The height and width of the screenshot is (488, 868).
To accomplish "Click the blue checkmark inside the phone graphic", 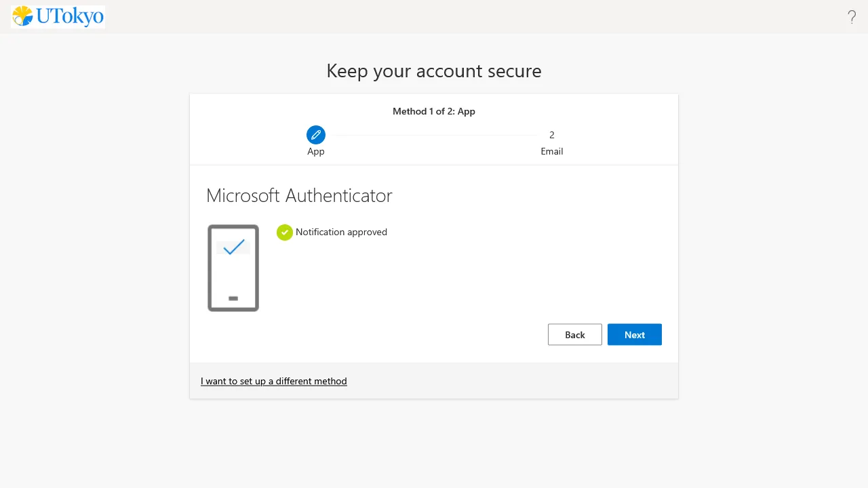I will click(233, 248).
